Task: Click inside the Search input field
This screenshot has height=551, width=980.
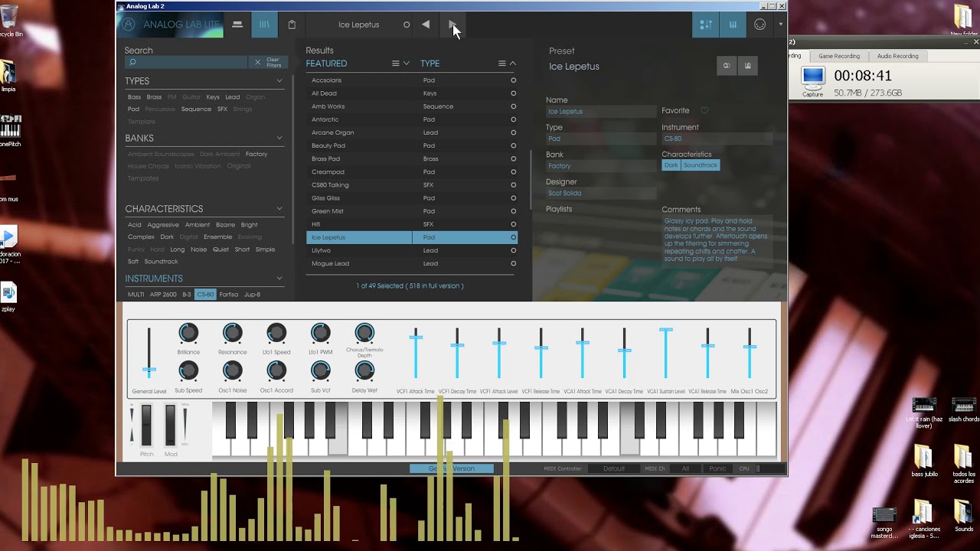Action: [x=186, y=63]
